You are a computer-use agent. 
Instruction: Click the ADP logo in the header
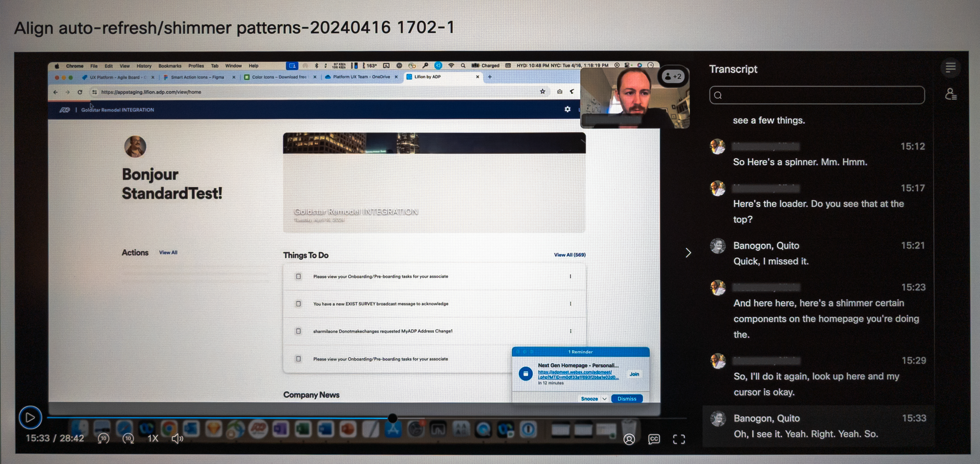(x=64, y=110)
